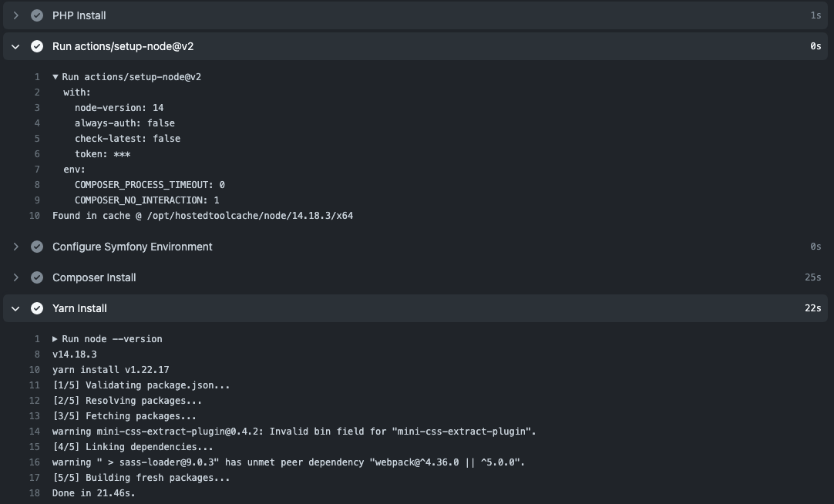834x504 pixels.
Task: Collapse the 'Run actions/setup-node@v2' log group
Action: click(54, 76)
